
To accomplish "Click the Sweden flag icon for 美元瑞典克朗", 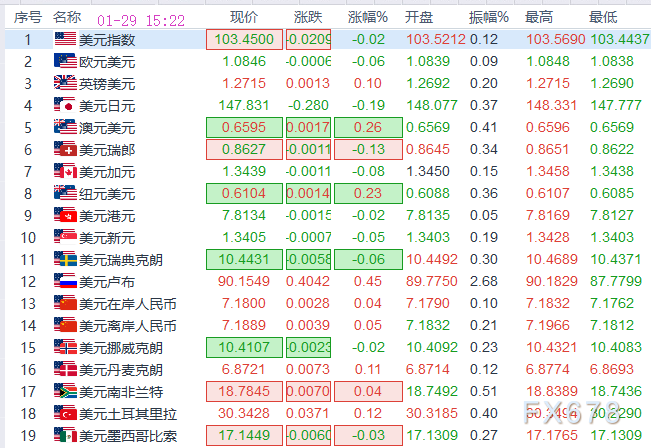I will (x=66, y=259).
